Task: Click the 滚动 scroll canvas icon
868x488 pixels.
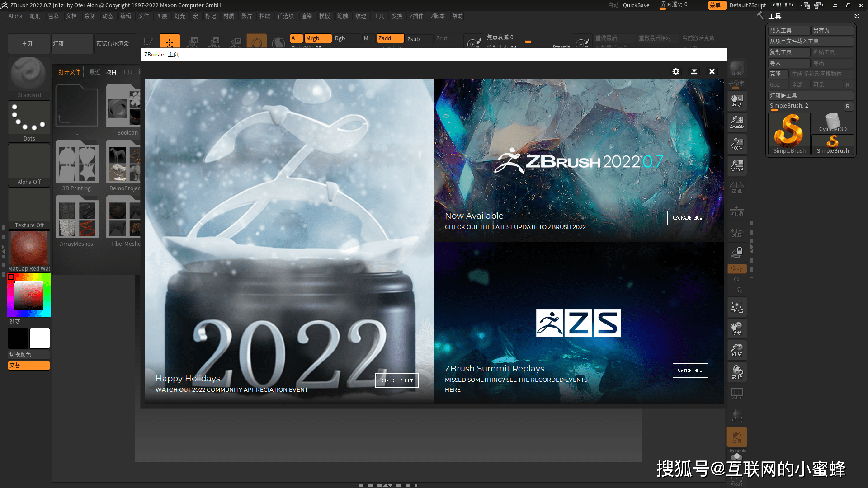Action: point(737,100)
